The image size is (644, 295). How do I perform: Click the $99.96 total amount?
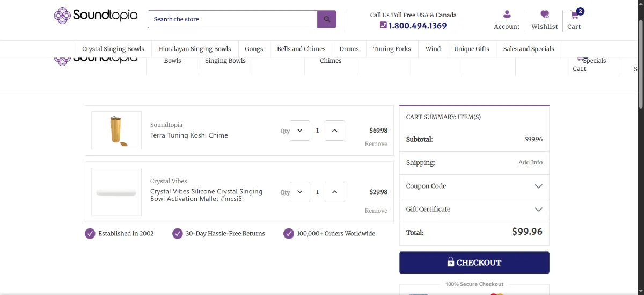click(527, 232)
